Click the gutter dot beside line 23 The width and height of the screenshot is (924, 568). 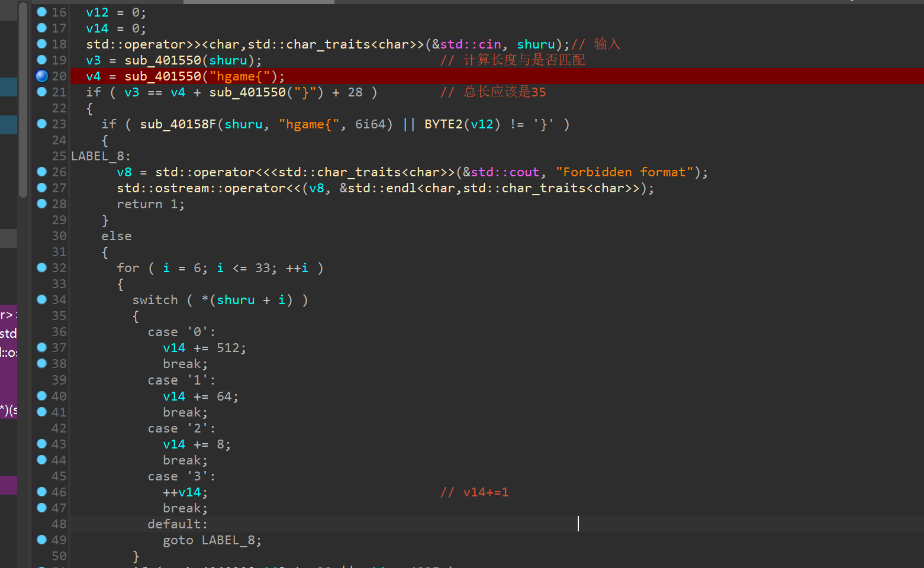tap(41, 124)
